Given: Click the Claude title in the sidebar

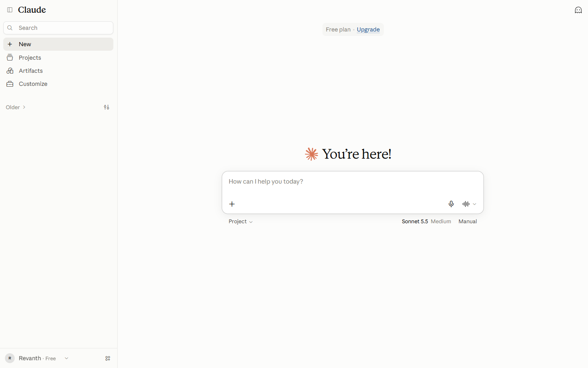Looking at the screenshot, I should point(32,10).
